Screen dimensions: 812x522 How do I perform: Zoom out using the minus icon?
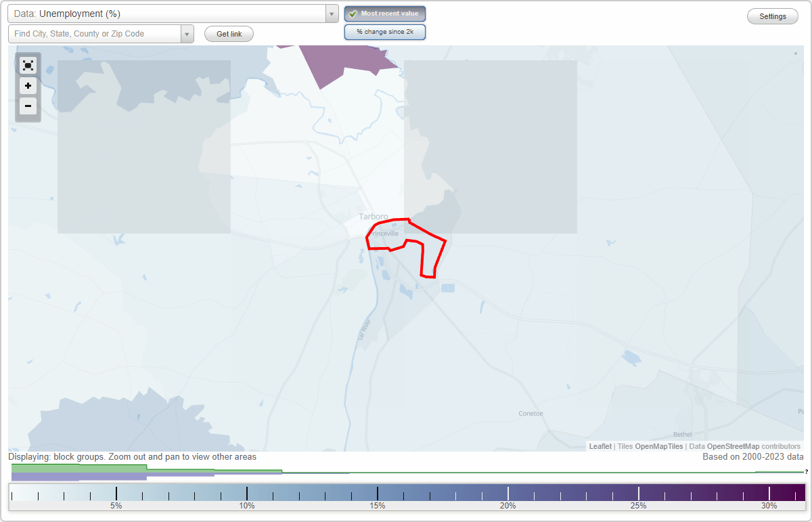point(28,106)
